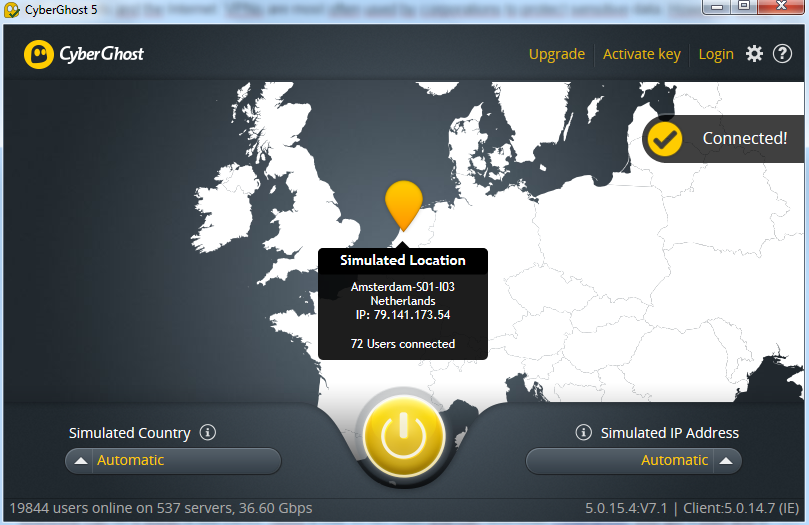
Task: Show info for Simulated IP Address
Action: [584, 432]
